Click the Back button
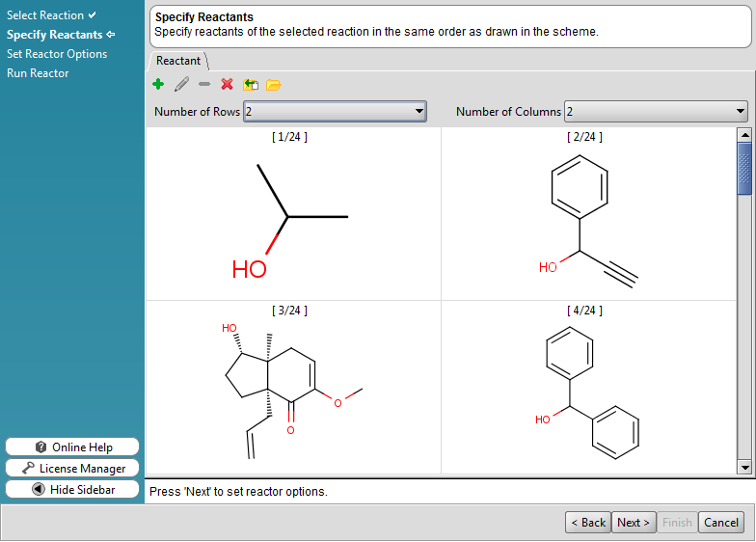Image resolution: width=756 pixels, height=542 pixels. coord(587,523)
